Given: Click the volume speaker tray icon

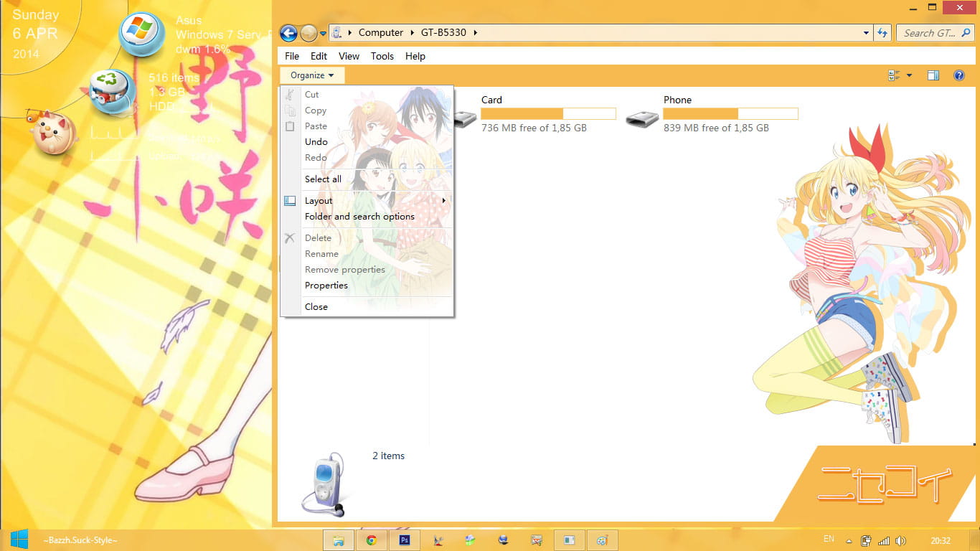Looking at the screenshot, I should tap(900, 540).
